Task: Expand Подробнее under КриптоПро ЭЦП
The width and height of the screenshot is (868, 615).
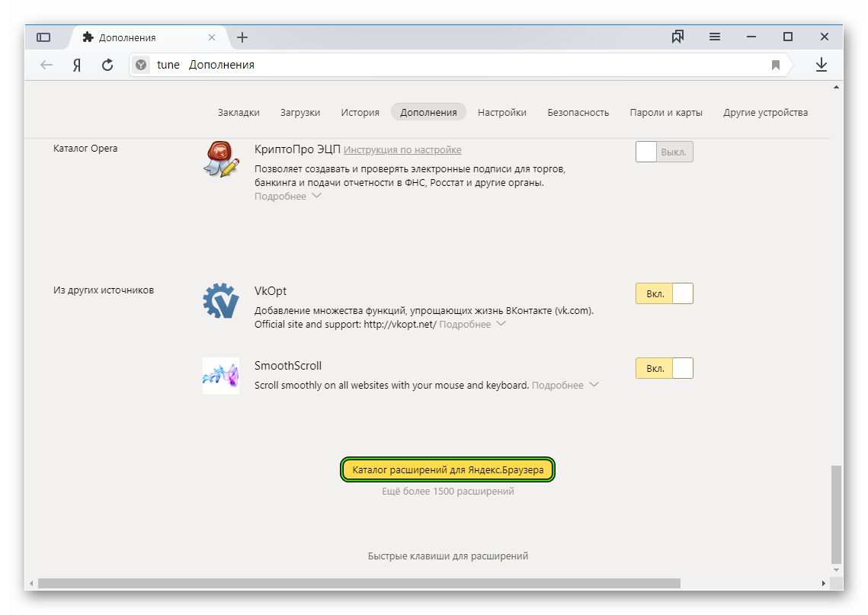Action: [287, 197]
